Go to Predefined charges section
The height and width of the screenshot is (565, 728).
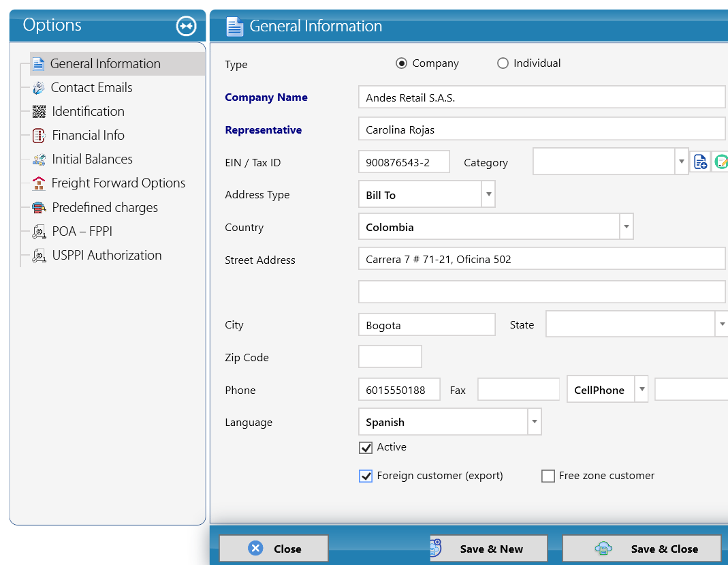pyautogui.click(x=105, y=207)
